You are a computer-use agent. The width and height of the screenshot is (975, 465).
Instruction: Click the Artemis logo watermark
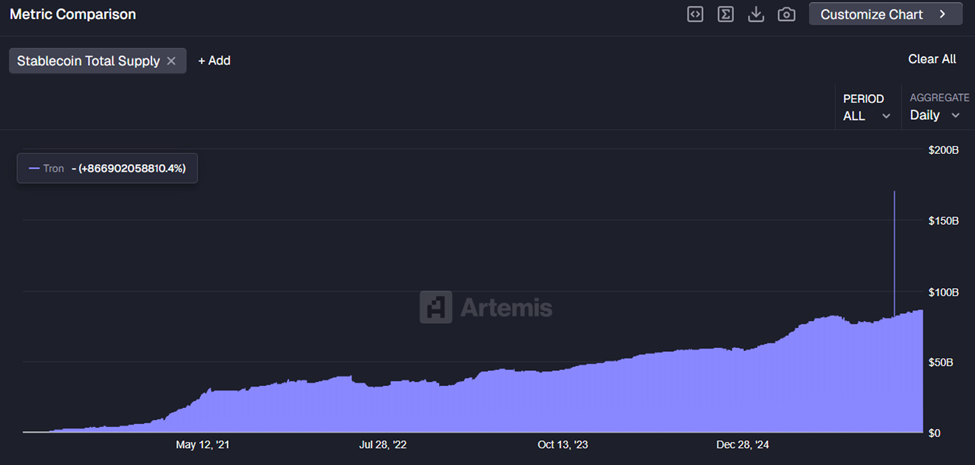486,307
